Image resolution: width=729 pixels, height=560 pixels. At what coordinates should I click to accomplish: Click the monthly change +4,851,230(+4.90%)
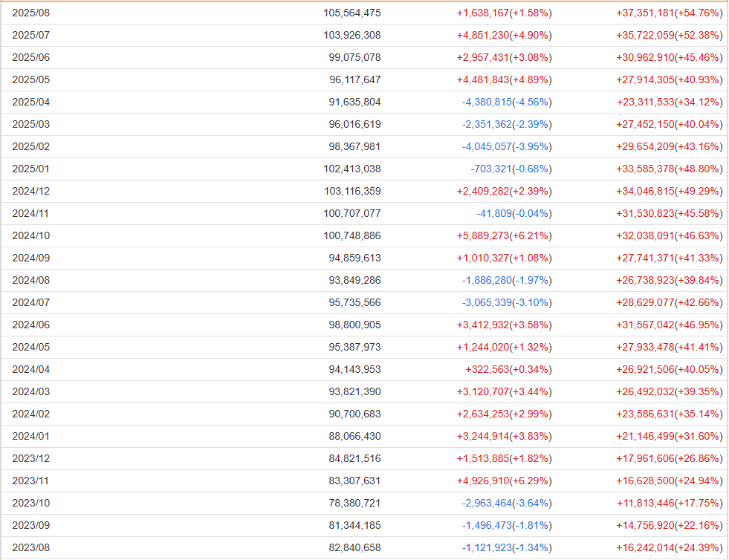click(x=504, y=36)
